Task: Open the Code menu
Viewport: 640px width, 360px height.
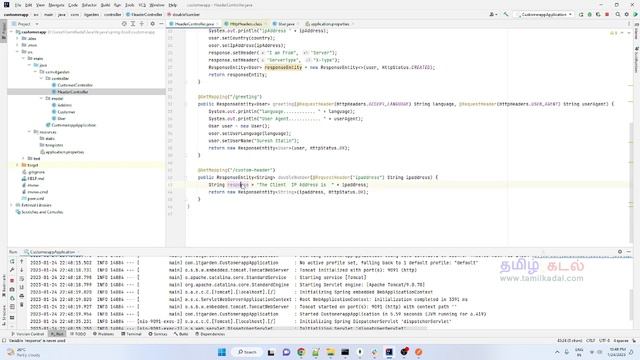Action: pos(73,5)
